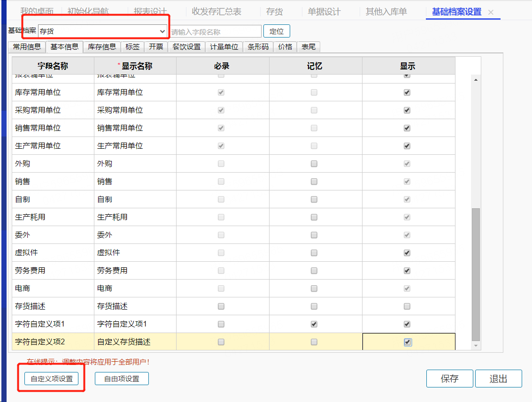Toggle 记忆 checkbox for 外购
Screen dimensions: 532x402
[314, 164]
